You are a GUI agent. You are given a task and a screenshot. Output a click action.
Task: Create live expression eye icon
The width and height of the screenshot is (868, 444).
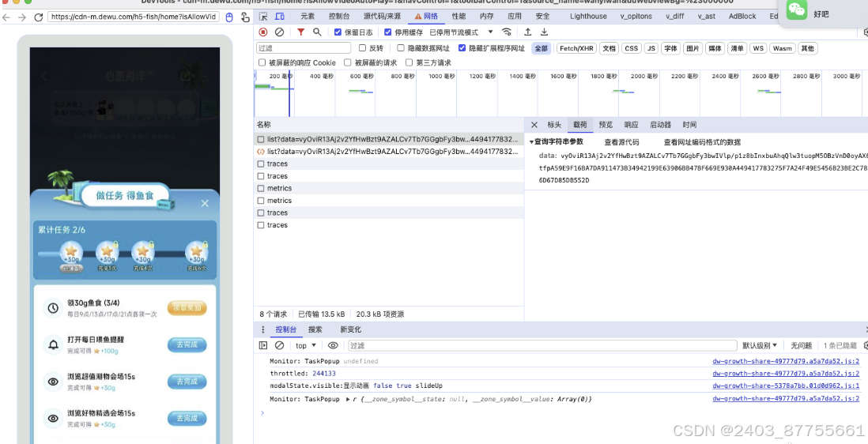333,345
